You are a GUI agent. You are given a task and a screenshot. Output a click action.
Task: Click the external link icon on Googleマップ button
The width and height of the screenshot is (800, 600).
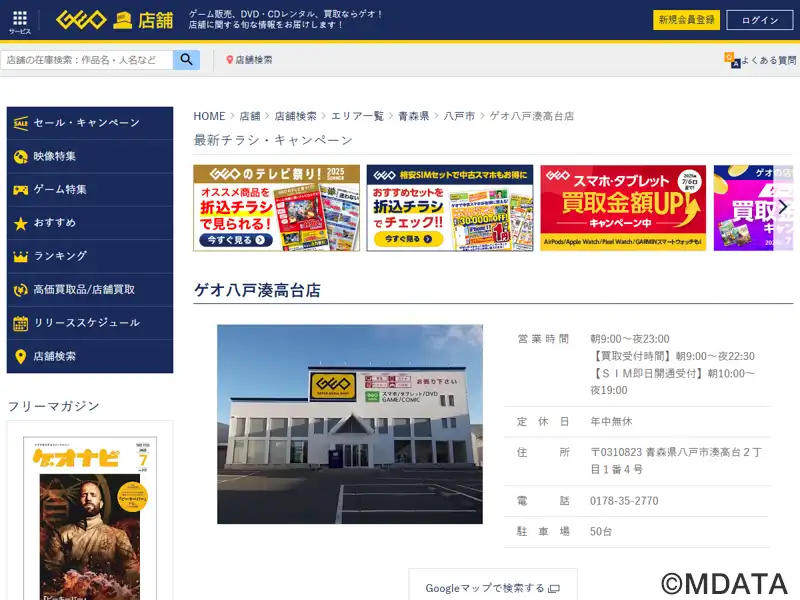pos(554,589)
